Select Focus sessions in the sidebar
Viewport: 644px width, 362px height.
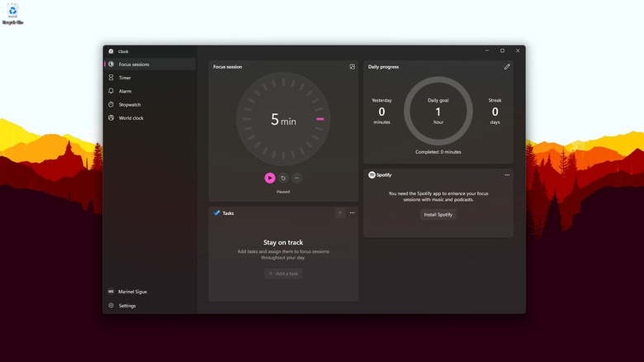click(150, 64)
